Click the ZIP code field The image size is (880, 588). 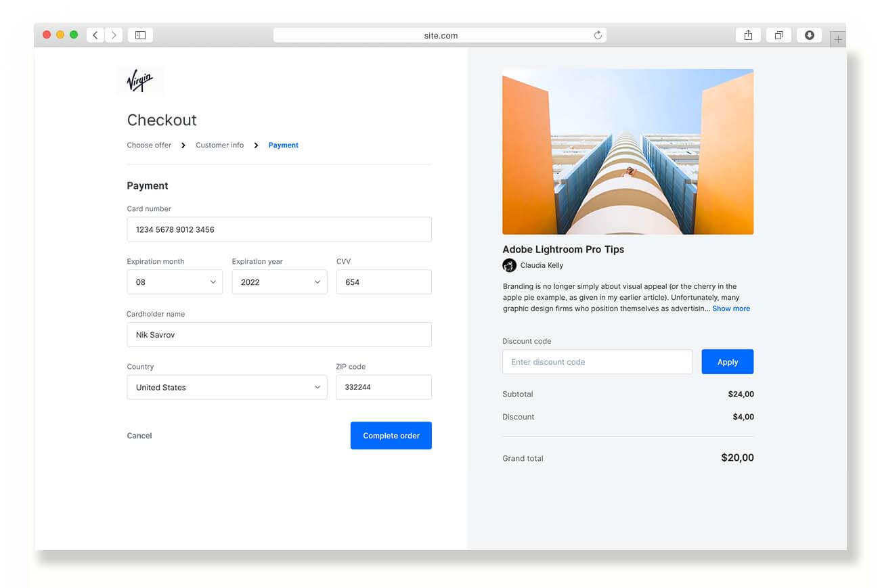click(x=384, y=388)
